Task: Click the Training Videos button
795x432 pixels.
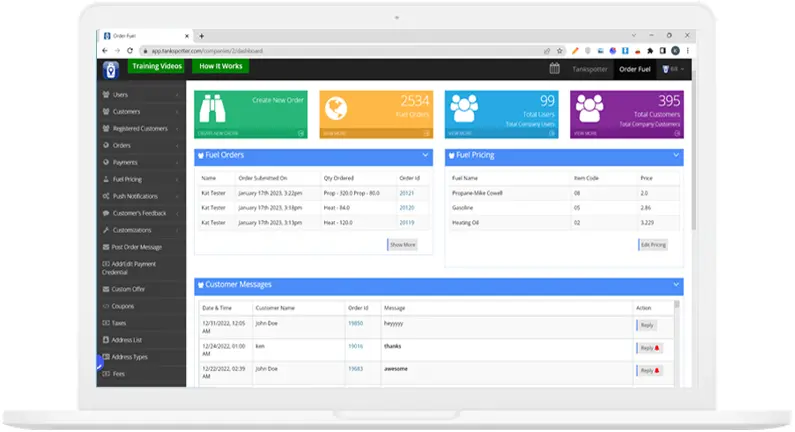Action: (156, 66)
